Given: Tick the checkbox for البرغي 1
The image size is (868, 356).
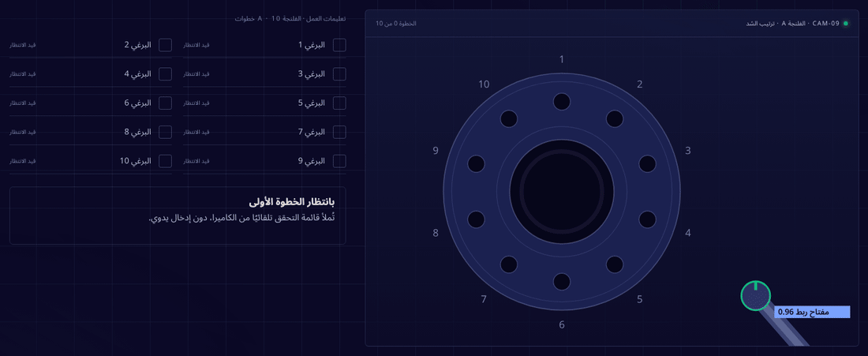Looking at the screenshot, I should [339, 45].
